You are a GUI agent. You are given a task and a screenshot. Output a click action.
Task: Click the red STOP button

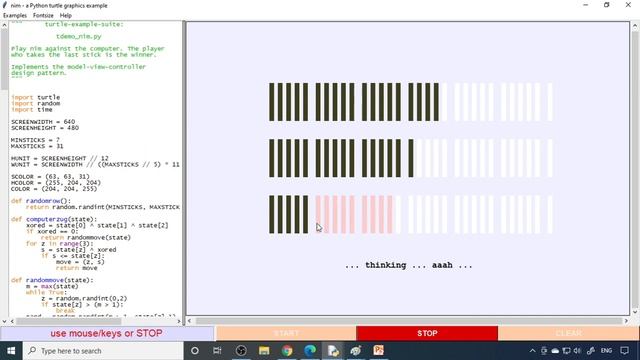tap(427, 333)
